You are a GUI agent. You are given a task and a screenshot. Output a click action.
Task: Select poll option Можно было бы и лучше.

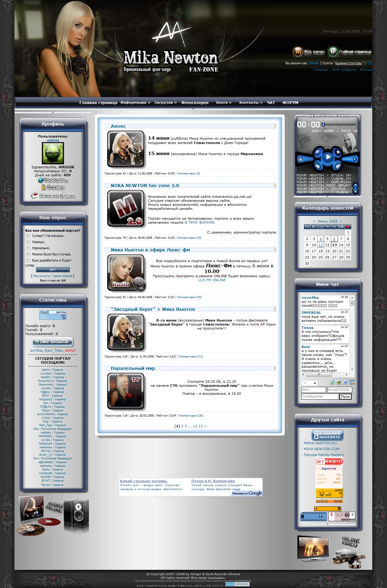click(x=28, y=254)
